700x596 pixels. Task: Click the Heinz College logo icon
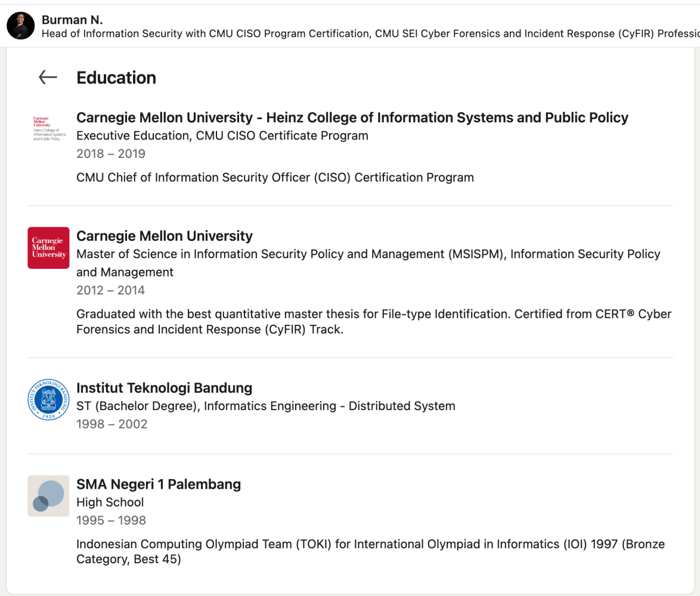click(x=49, y=129)
